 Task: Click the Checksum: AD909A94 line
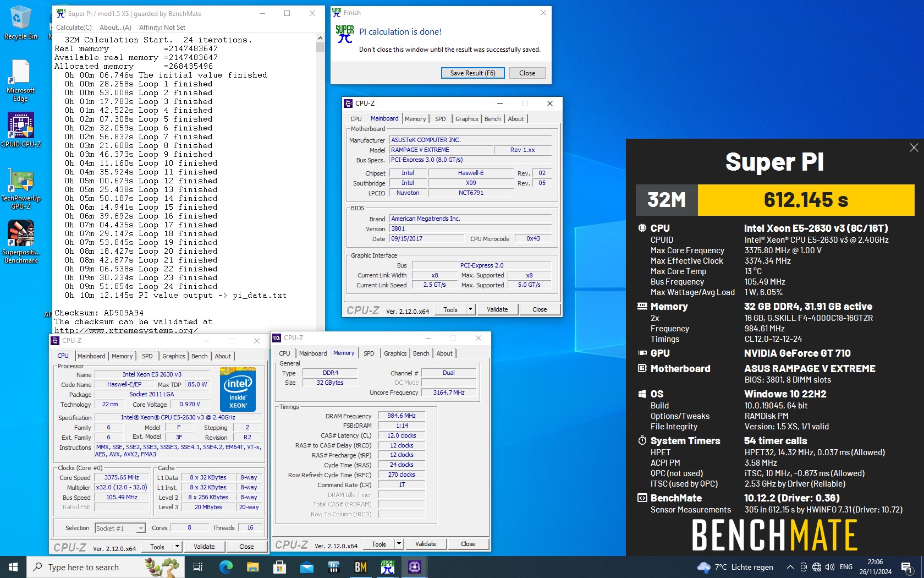coord(99,313)
